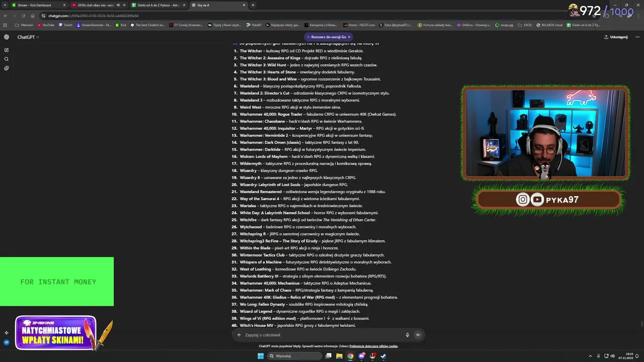Close the Stream - Kick Dashboard tab
The height and width of the screenshot is (362, 644).
click(64, 5)
